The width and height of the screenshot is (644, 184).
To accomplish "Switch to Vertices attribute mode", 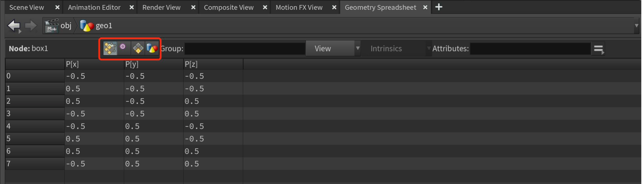I will click(123, 48).
